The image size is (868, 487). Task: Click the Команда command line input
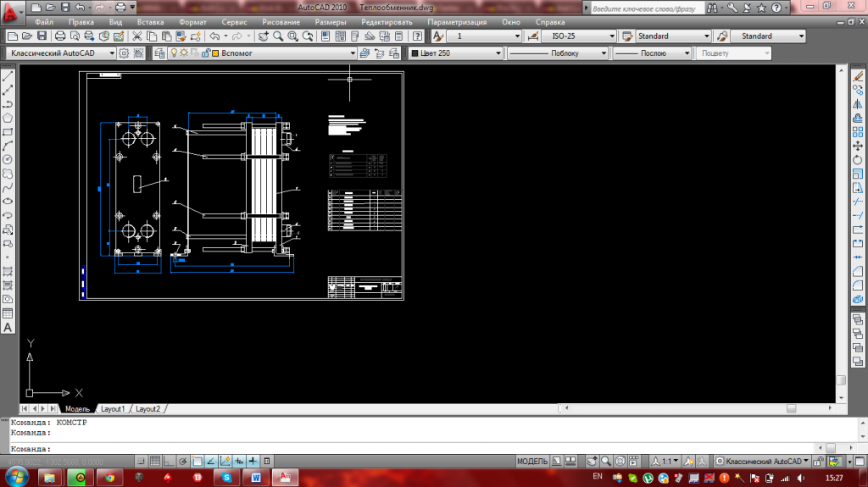point(413,449)
